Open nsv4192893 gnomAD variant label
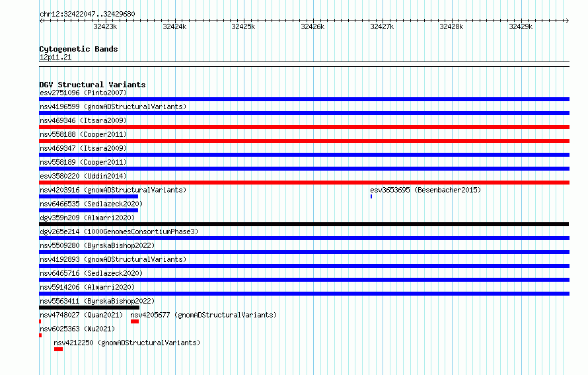 point(113,259)
